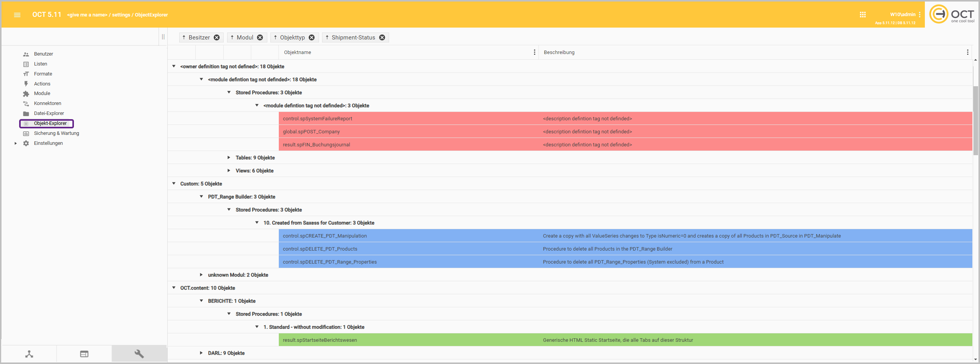
Task: Expand the Tables: 9 Objekte group
Action: 229,157
